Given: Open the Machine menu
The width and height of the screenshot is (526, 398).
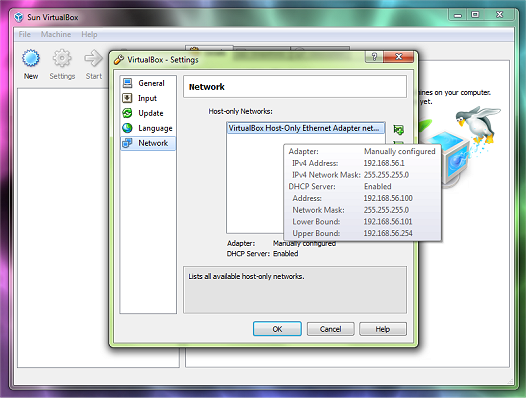Looking at the screenshot, I should (x=56, y=34).
